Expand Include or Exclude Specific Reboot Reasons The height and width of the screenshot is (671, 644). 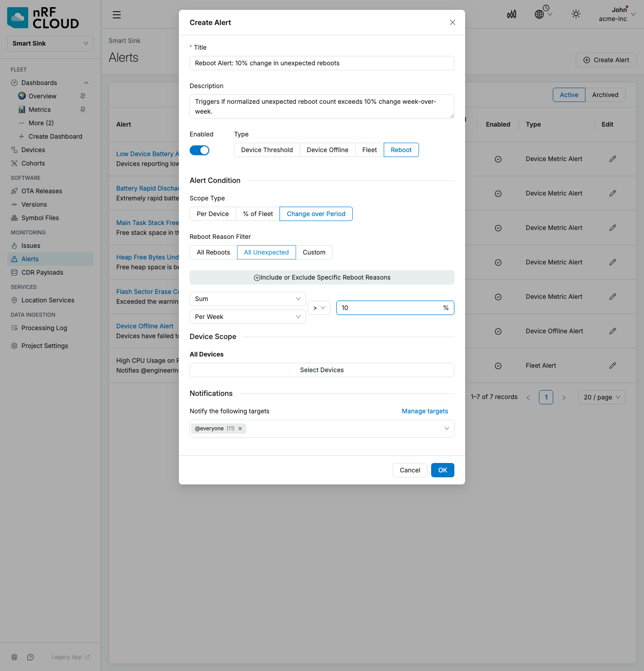pos(322,277)
